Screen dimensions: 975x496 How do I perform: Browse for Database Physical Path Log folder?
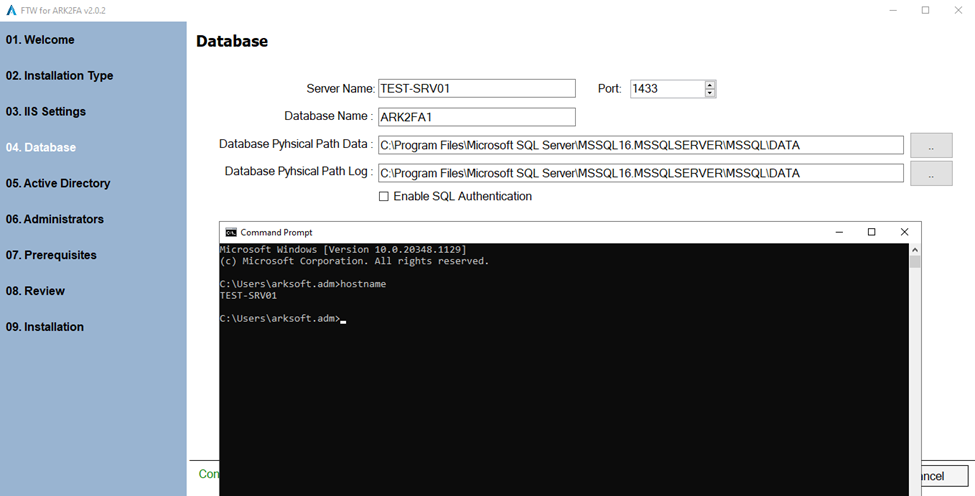[x=930, y=173]
